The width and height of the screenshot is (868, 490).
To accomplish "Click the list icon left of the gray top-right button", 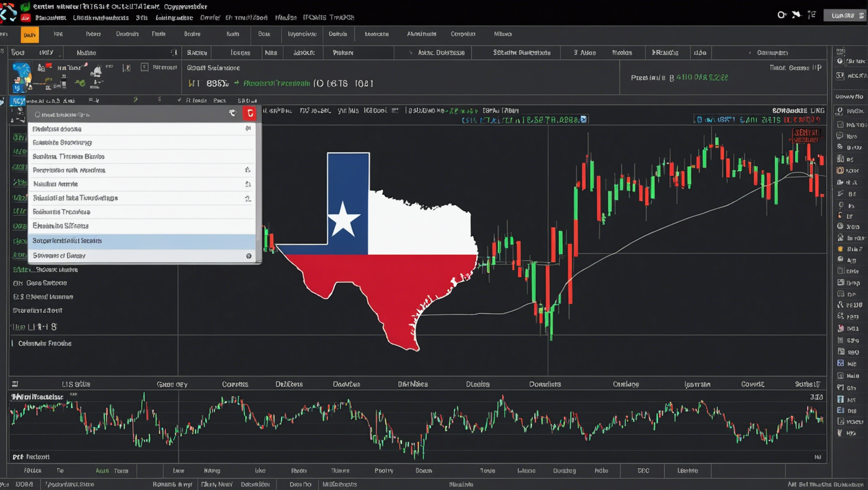I will click(x=812, y=15).
